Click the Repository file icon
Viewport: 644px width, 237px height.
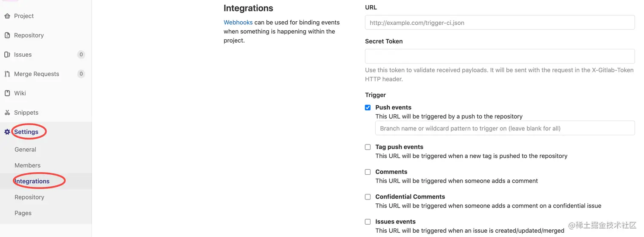tap(7, 35)
